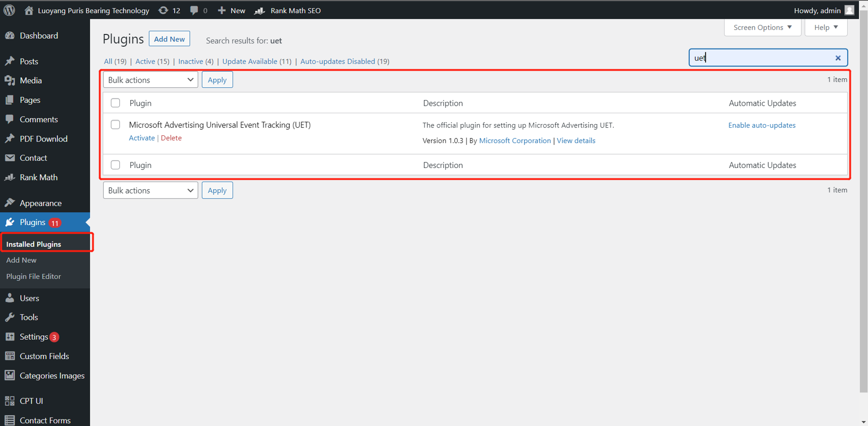Click the Users person icon
This screenshot has width=868, height=426.
point(10,298)
